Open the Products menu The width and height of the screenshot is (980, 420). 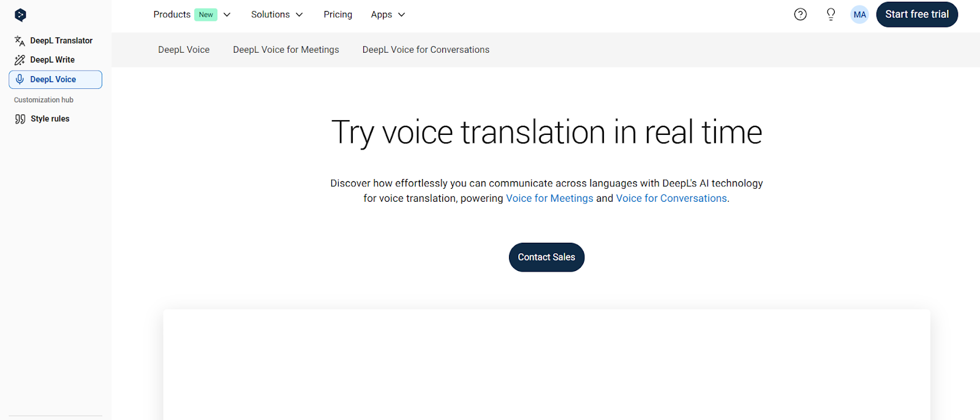172,14
